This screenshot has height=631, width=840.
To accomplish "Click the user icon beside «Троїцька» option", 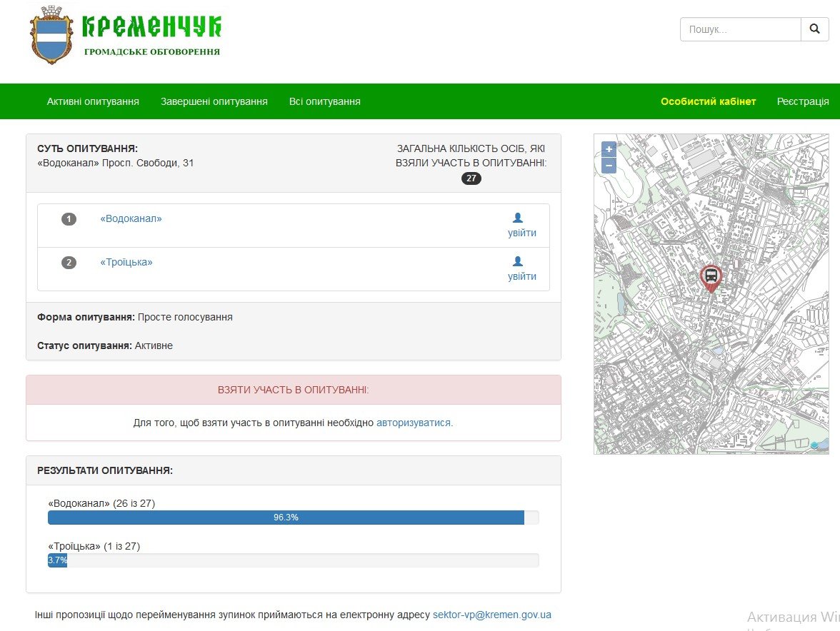I will click(518, 262).
